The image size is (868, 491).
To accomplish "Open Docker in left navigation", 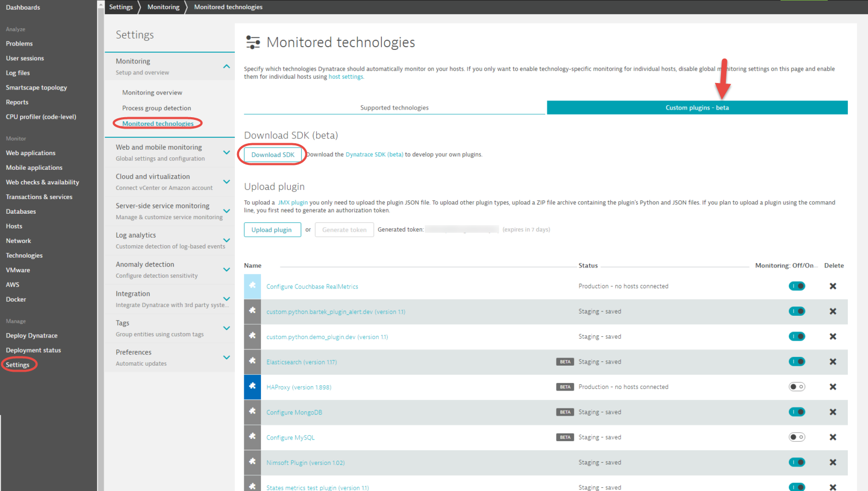I will pos(16,299).
